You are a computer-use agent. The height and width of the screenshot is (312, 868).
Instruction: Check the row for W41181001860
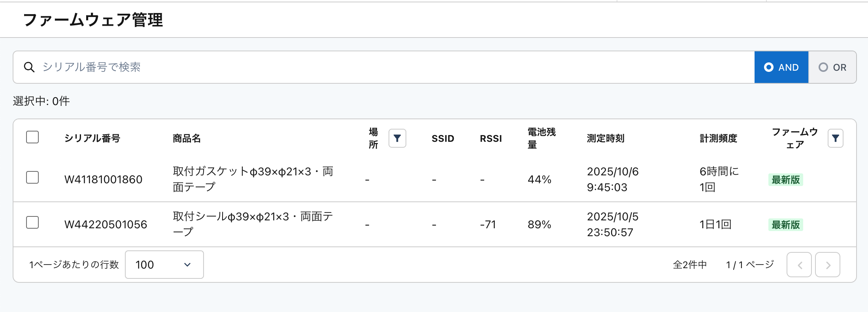tap(32, 178)
